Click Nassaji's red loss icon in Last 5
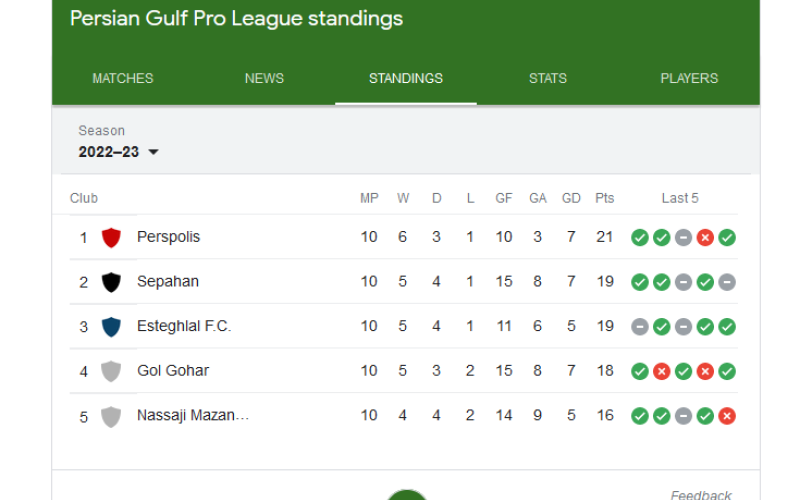The image size is (800, 500). pyautogui.click(x=727, y=416)
